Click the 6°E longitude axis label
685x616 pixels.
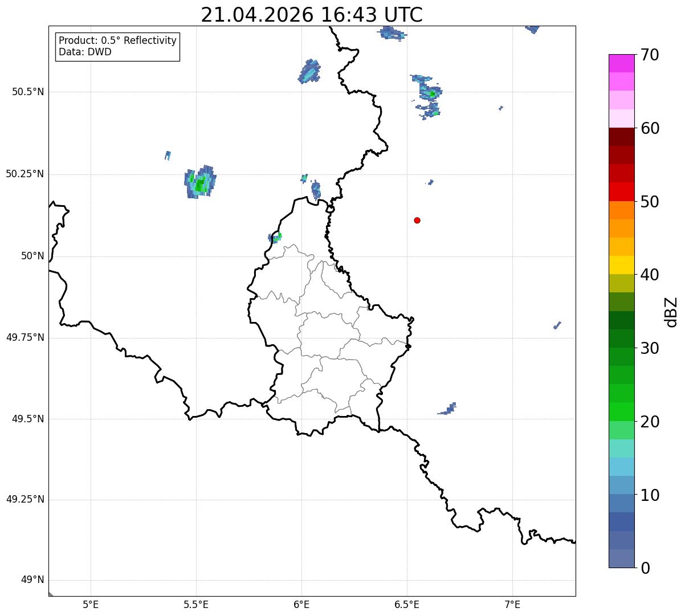301,604
